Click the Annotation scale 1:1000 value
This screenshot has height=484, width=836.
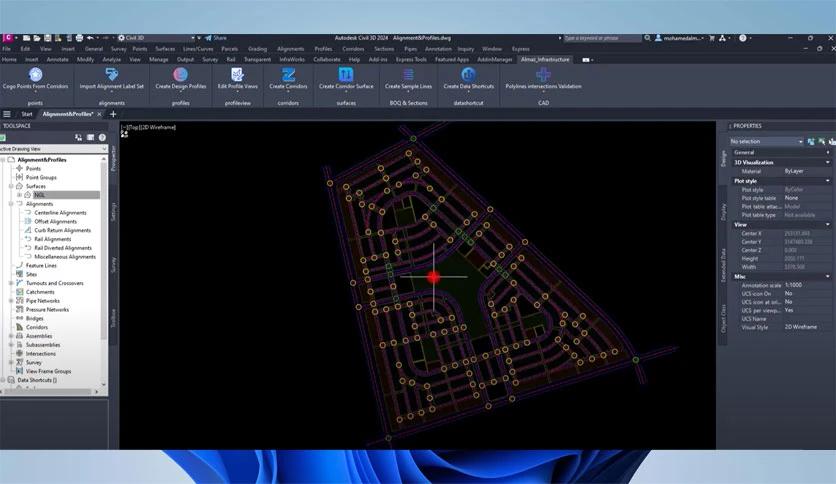pos(793,285)
